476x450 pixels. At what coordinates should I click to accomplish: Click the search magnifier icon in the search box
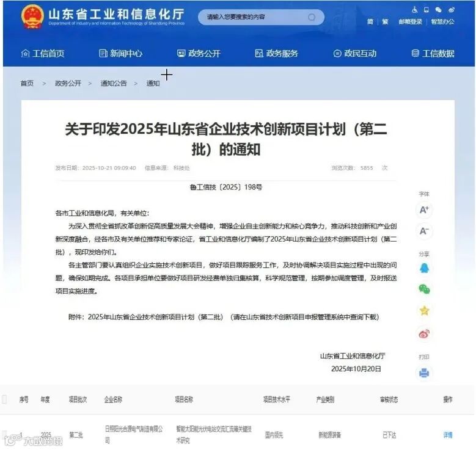(312, 17)
